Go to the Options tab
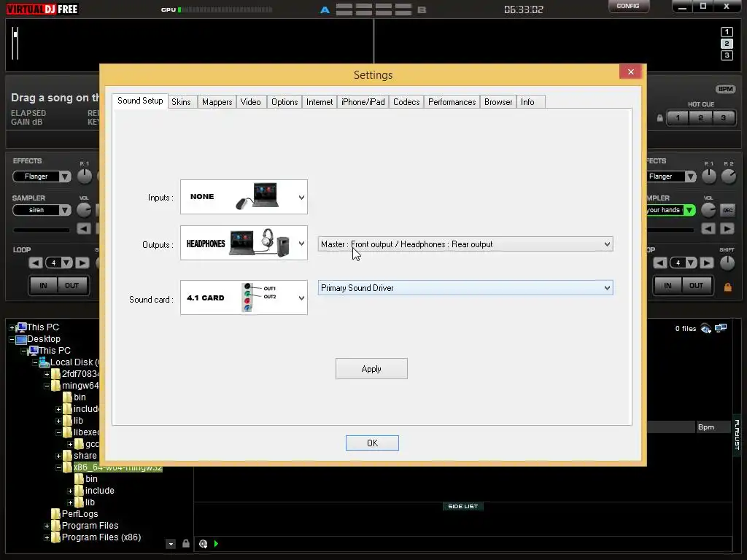The height and width of the screenshot is (560, 747). (285, 102)
